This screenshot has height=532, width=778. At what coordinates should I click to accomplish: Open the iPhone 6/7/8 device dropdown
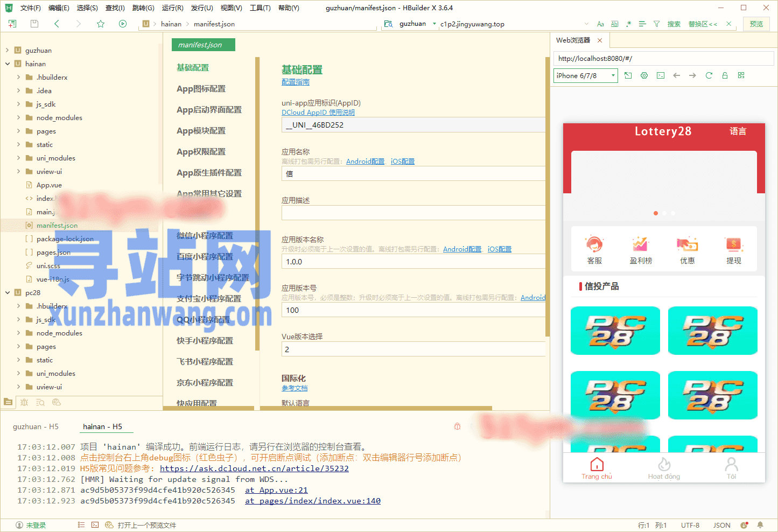pyautogui.click(x=585, y=76)
